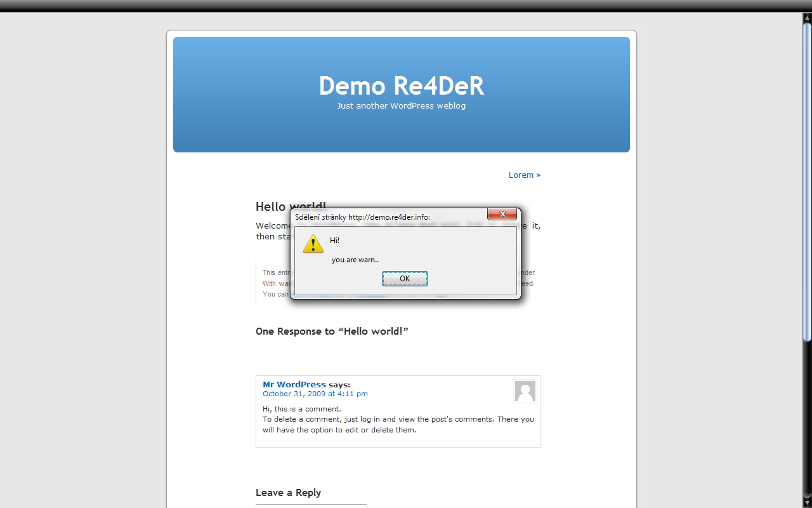
Task: Close the page message dialog with X
Action: point(502,215)
